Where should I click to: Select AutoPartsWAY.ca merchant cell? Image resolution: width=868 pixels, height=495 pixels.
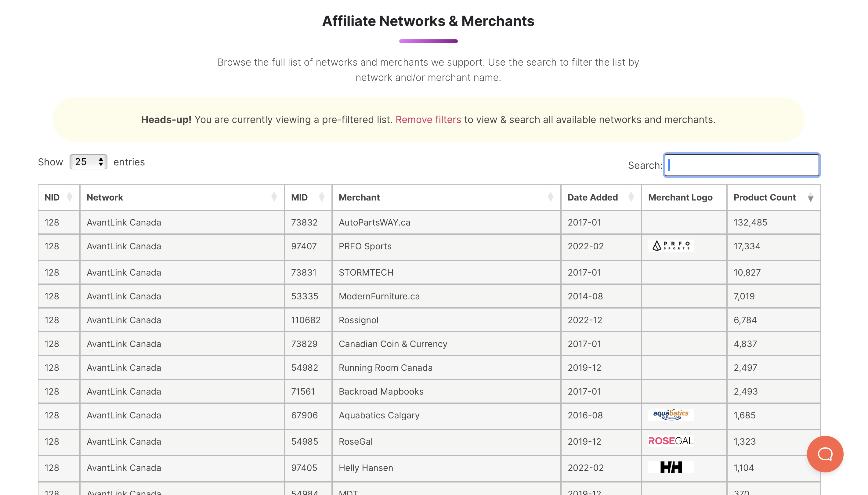click(x=446, y=222)
